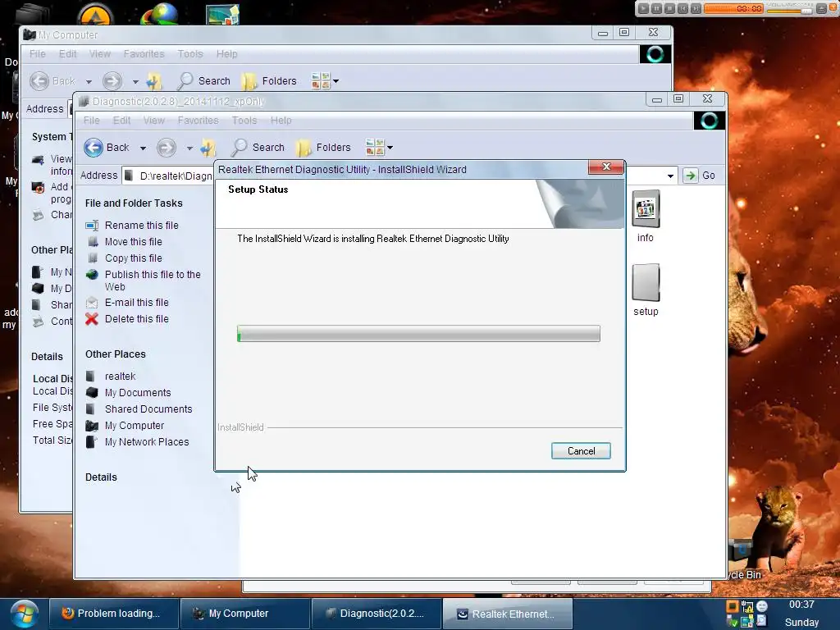840x630 pixels.
Task: Click the Back arrow in Diagnostic window
Action: (94, 148)
